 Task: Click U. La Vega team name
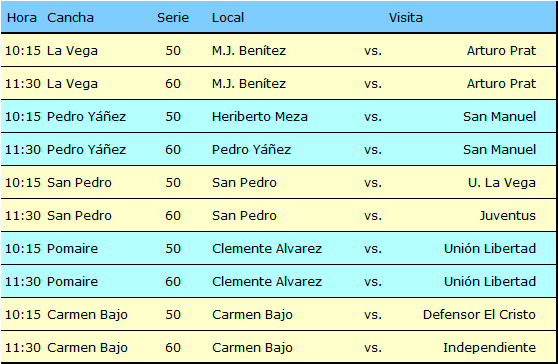[x=502, y=183]
